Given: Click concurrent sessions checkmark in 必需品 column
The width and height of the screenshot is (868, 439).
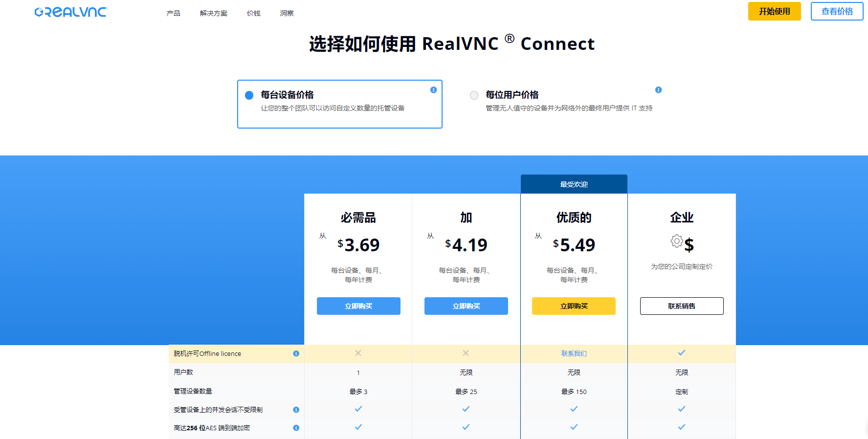Looking at the screenshot, I should click(x=358, y=409).
